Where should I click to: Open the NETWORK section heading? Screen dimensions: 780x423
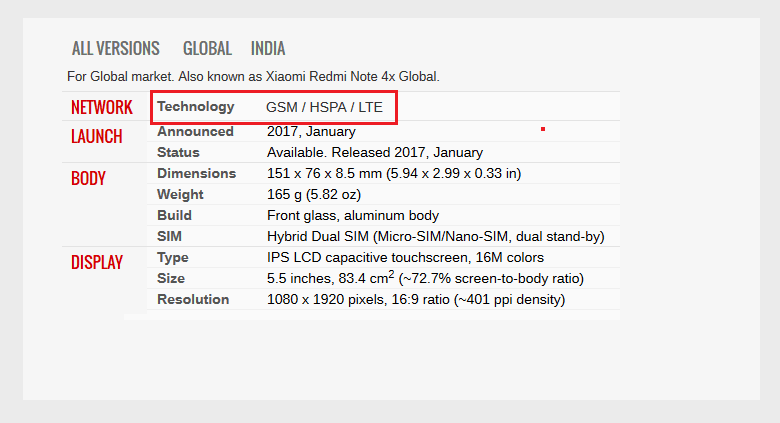click(x=101, y=107)
